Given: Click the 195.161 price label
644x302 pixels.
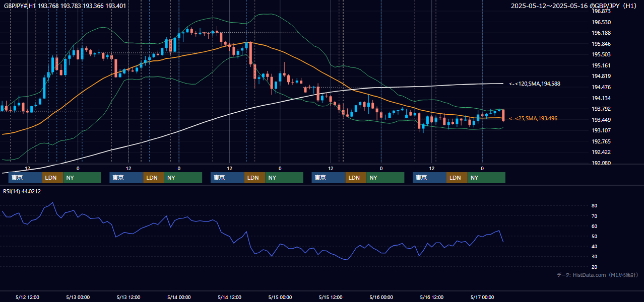Looking at the screenshot, I should tap(601, 65).
